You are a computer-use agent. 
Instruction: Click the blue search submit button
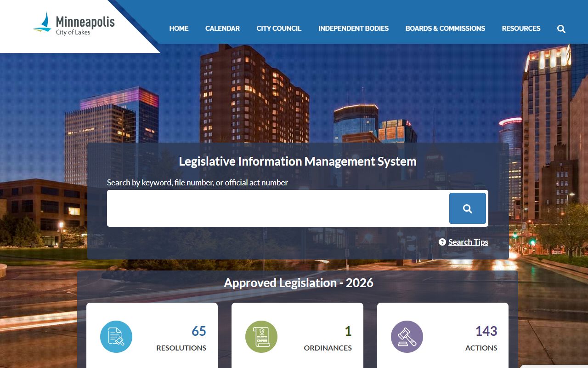(x=468, y=208)
